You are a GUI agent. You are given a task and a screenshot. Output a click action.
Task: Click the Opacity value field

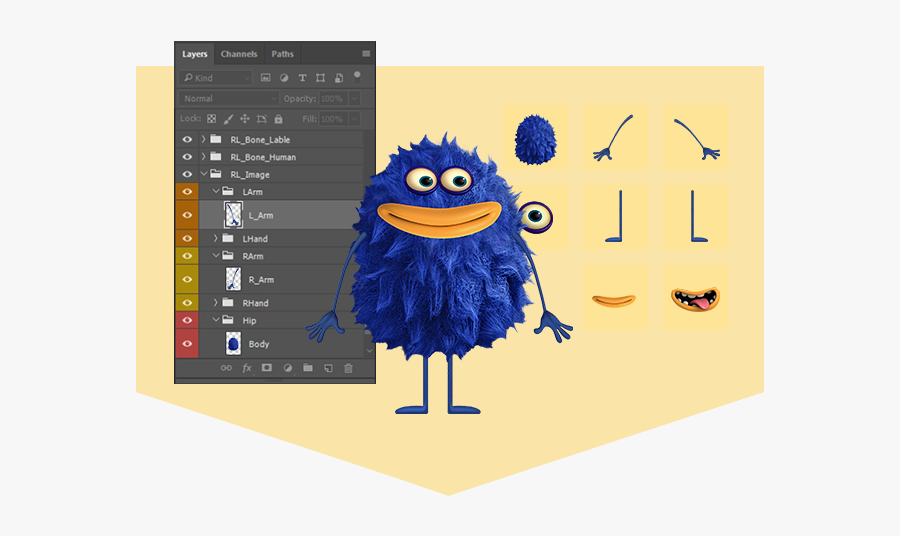point(333,98)
